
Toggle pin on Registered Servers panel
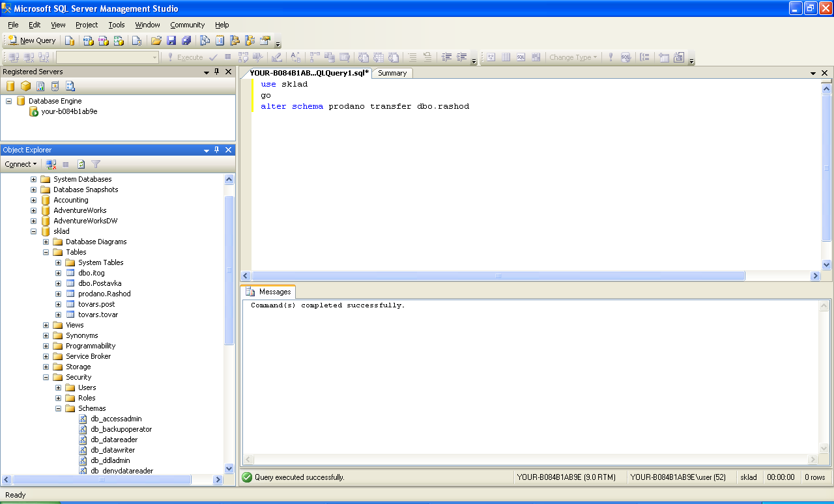tap(217, 72)
